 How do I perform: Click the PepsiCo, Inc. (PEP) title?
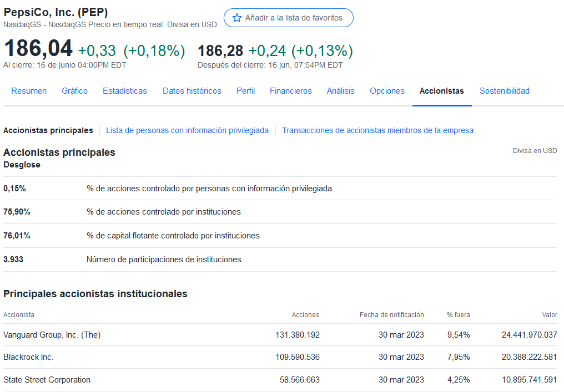coord(56,12)
